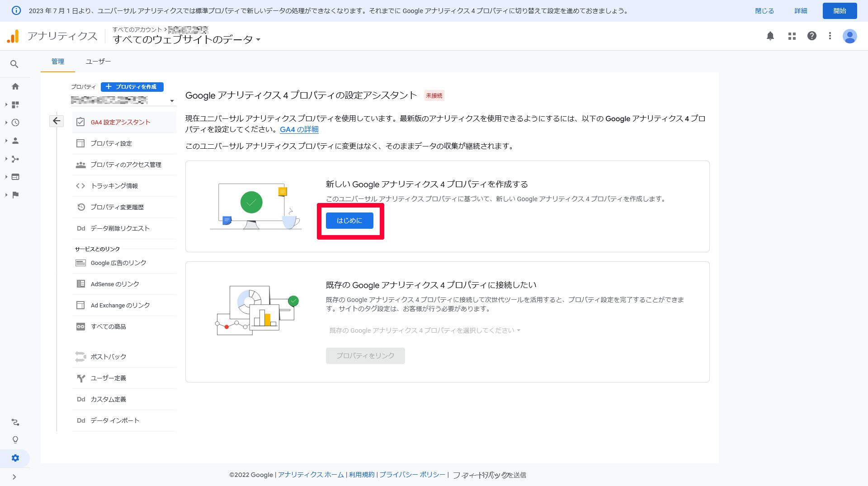Open the Discover lightbulb icon
This screenshot has width=868, height=486.
(x=15, y=440)
